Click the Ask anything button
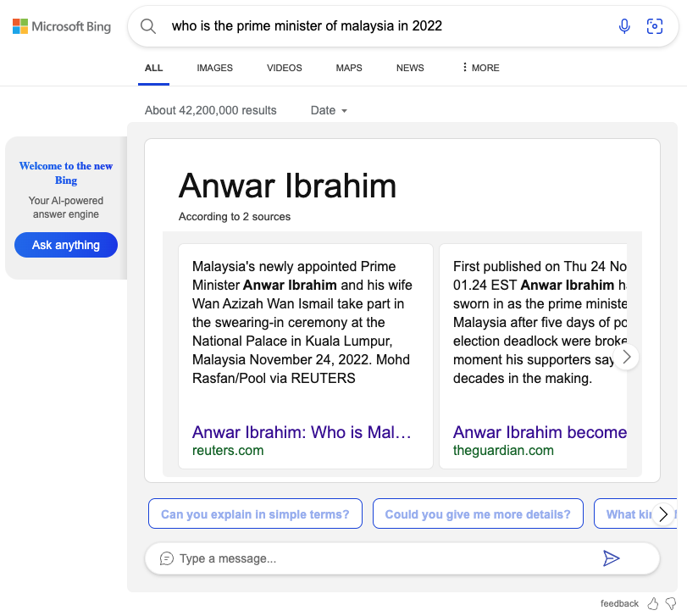This screenshot has width=687, height=616. (x=66, y=245)
